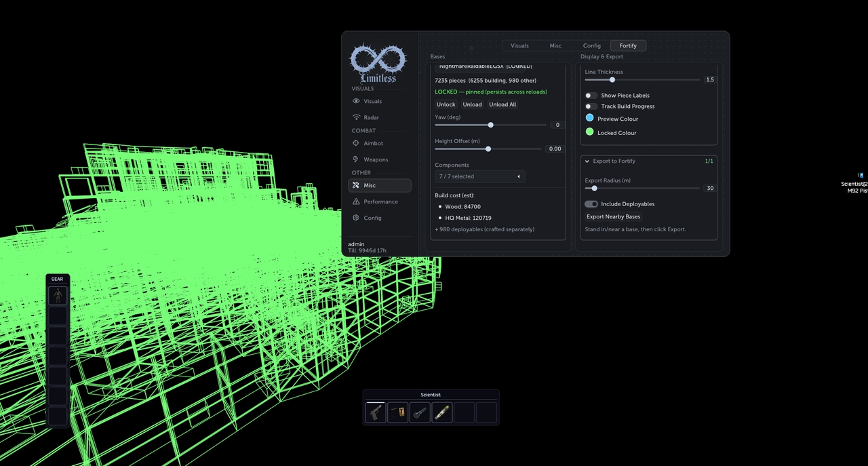Click the 'LOCKED — pinned' status text

491,92
